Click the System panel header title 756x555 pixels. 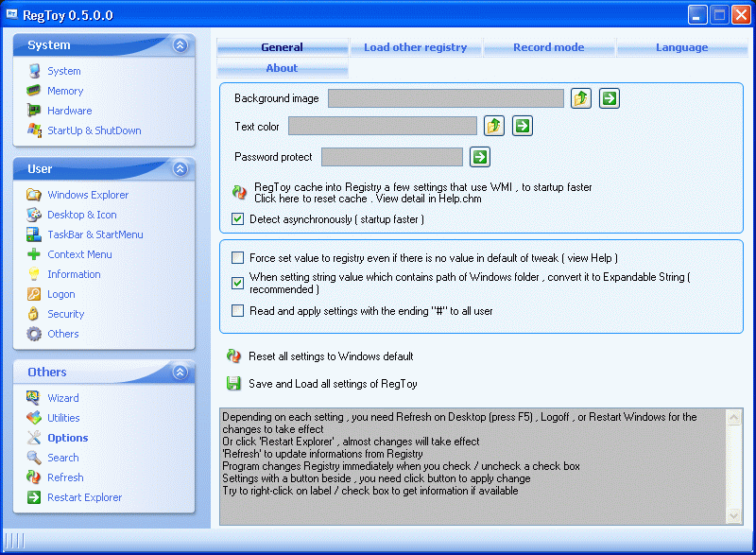pos(49,44)
